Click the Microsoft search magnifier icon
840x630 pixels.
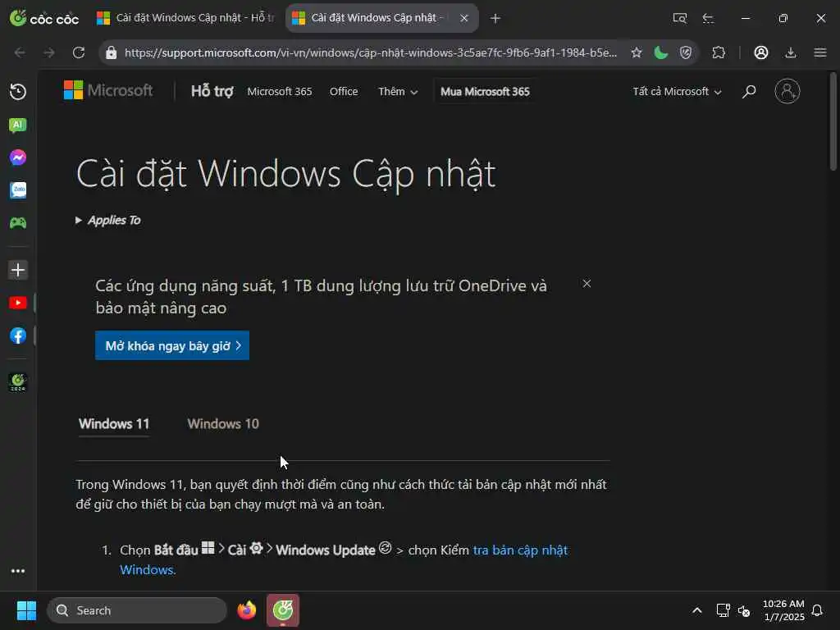pos(749,92)
